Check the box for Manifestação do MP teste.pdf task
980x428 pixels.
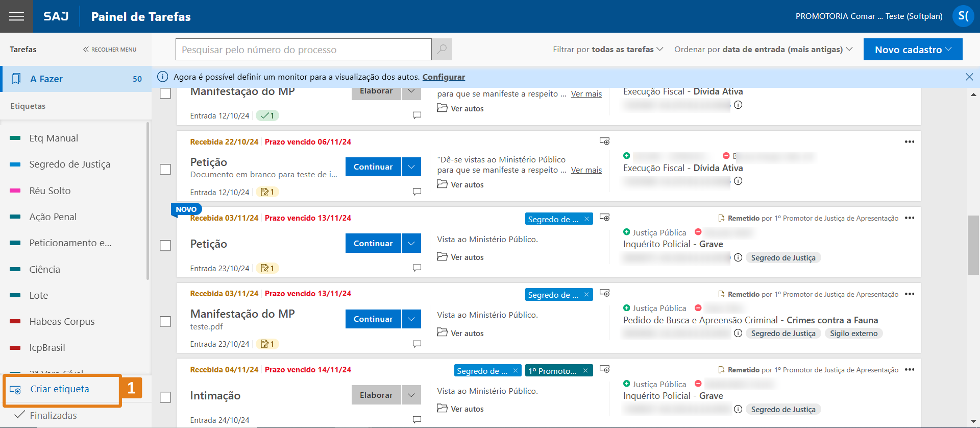click(165, 321)
